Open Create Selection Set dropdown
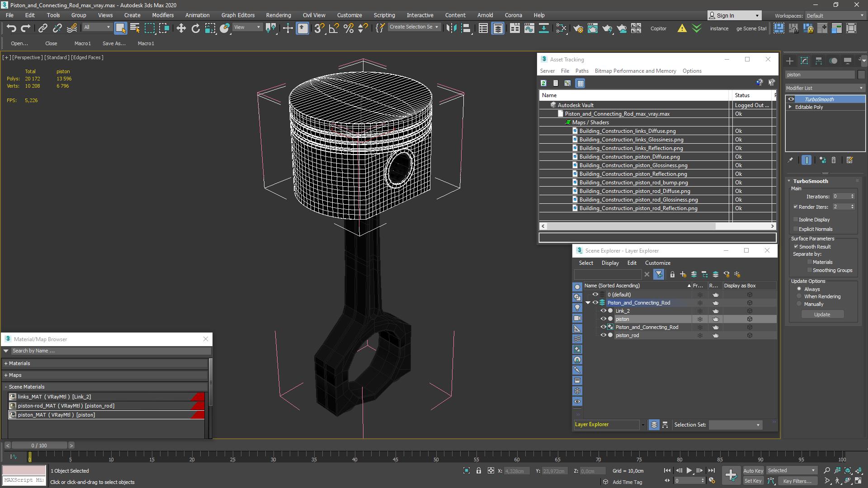Screen dimensions: 868x488 pos(414,27)
